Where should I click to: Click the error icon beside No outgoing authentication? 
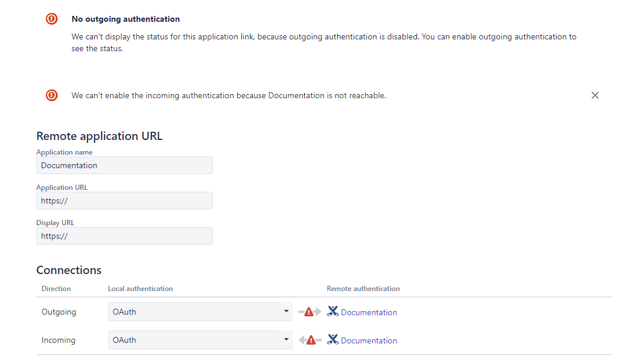click(51, 19)
